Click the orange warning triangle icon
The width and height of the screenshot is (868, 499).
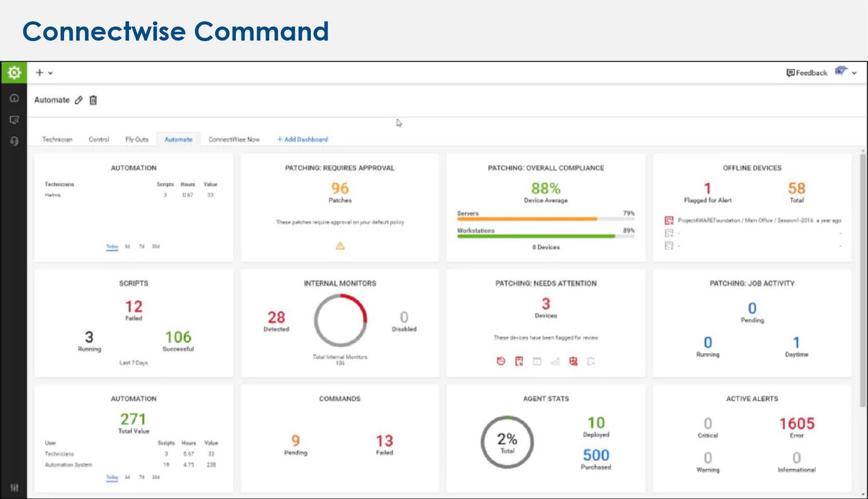tap(339, 246)
